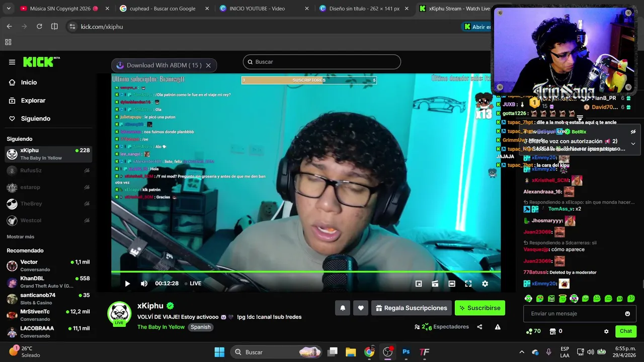Open recommended channel LACOBRAAA
The width and height of the screenshot is (644, 362).
48,332
